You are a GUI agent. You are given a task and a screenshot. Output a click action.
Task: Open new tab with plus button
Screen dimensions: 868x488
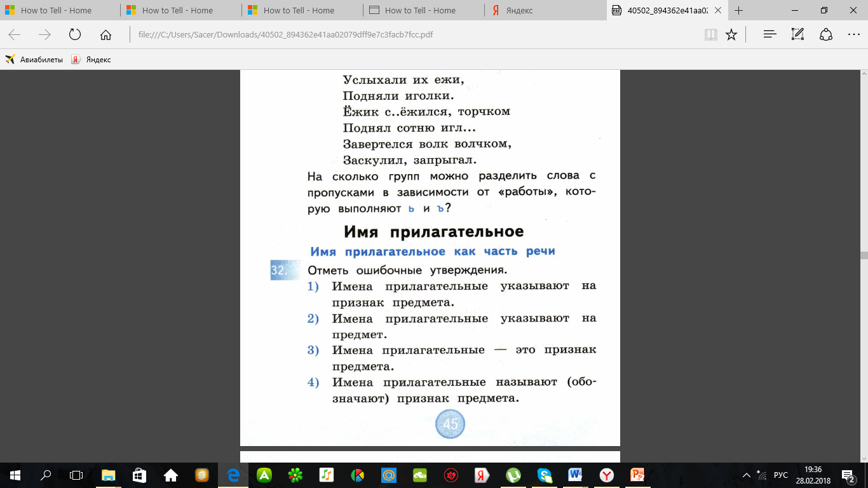[739, 11]
